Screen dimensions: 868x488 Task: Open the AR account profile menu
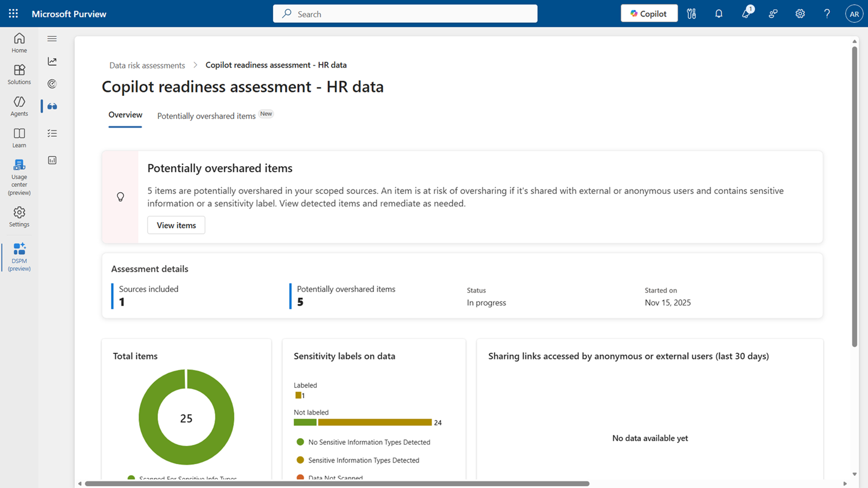[854, 14]
